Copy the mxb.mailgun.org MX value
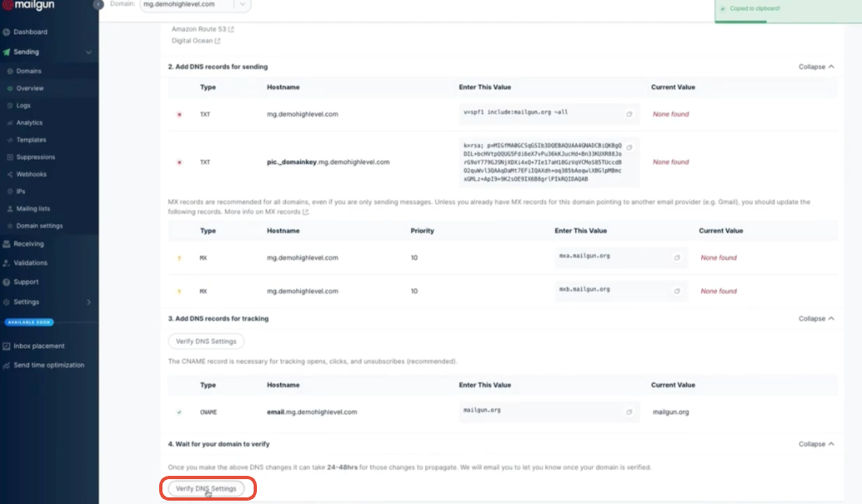This screenshot has width=862, height=504. [678, 291]
